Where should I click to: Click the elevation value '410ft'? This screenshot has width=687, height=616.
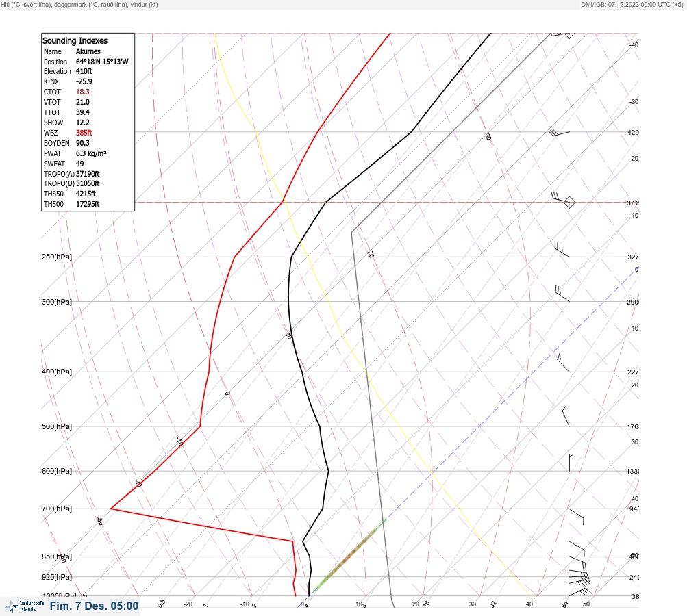click(x=84, y=71)
